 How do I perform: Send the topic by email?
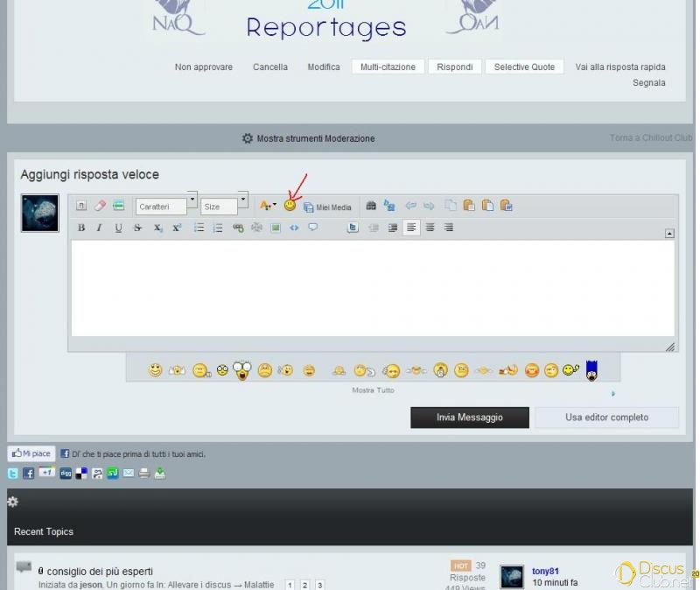129,473
